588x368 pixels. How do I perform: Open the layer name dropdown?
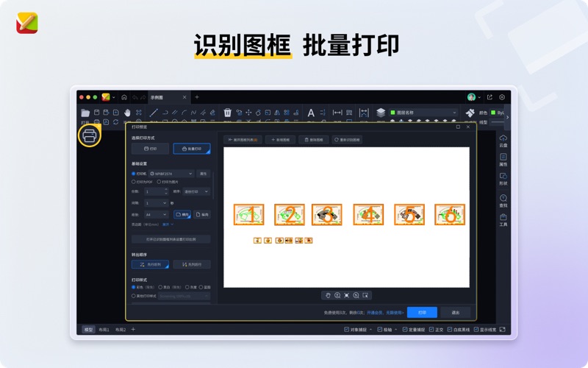[x=423, y=113]
